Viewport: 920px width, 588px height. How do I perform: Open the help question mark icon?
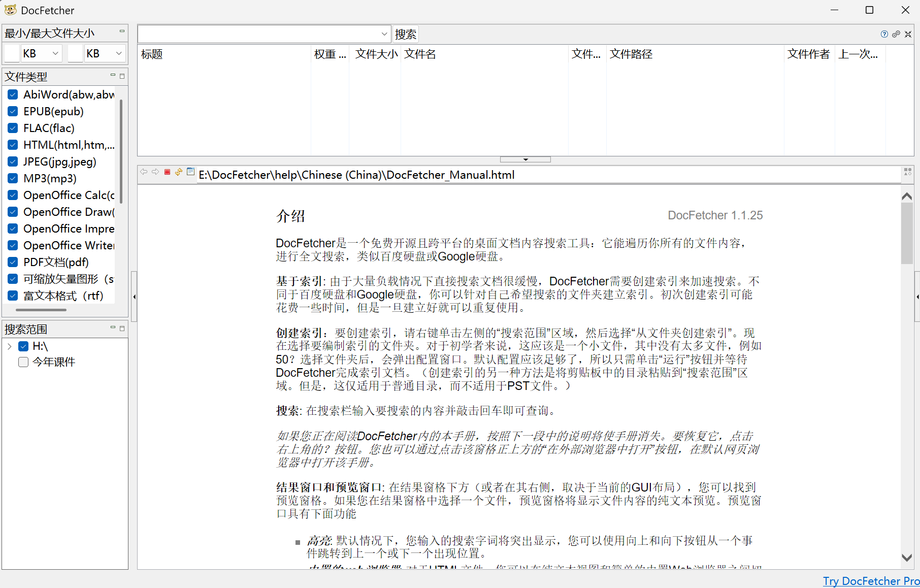click(884, 34)
